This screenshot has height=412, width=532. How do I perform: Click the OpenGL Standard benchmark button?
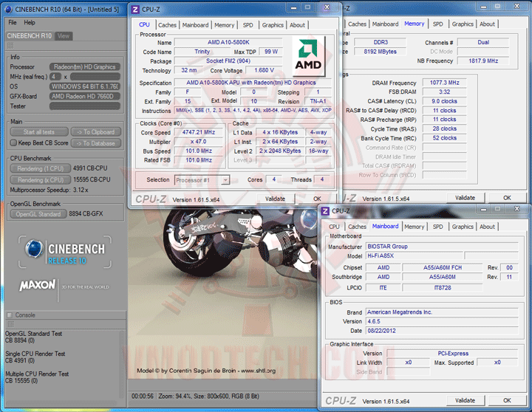click(40, 214)
